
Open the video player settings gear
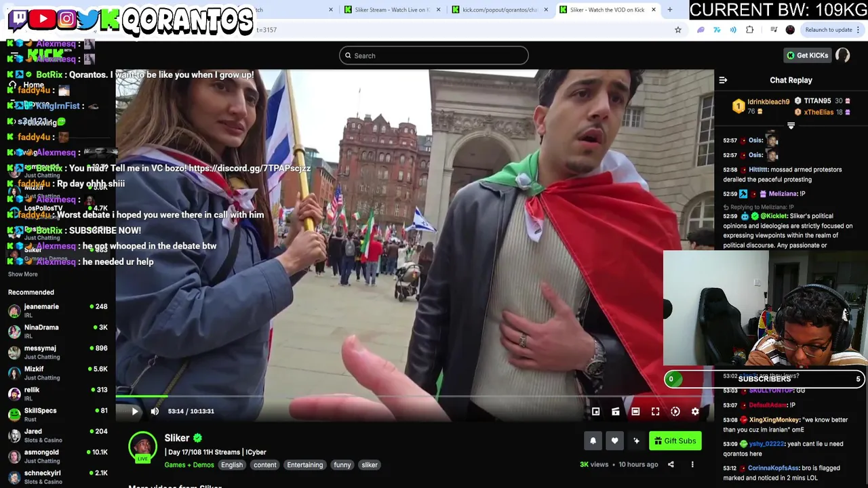click(x=695, y=411)
